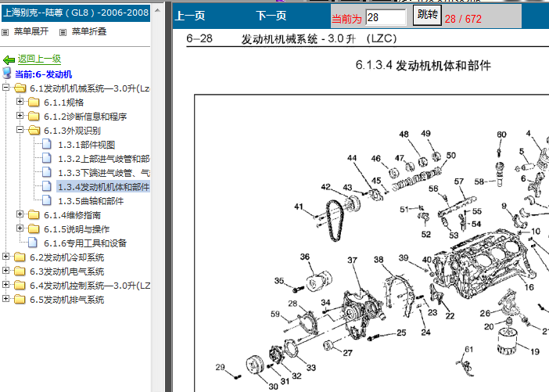Click folder icon of 6.1.4维修指南

[34, 214]
